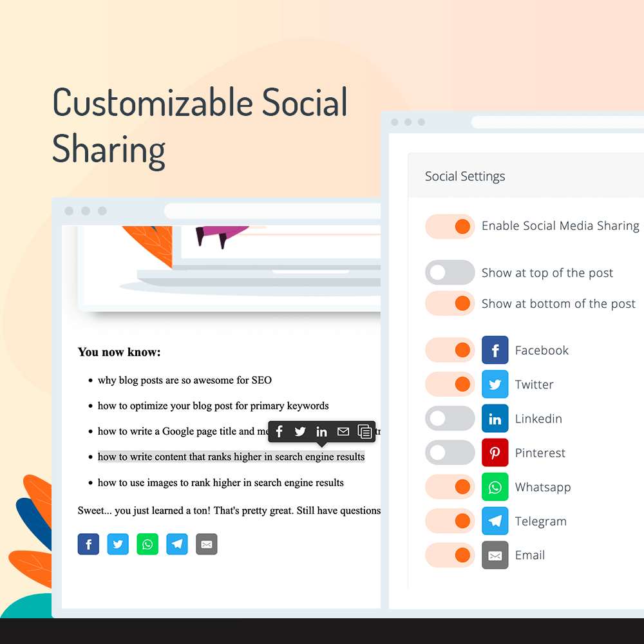
Task: Click the Whatsapp label text
Action: pyautogui.click(x=542, y=487)
